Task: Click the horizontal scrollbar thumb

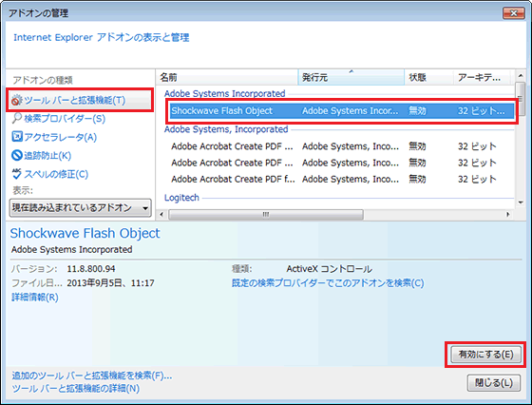Action: point(266,214)
